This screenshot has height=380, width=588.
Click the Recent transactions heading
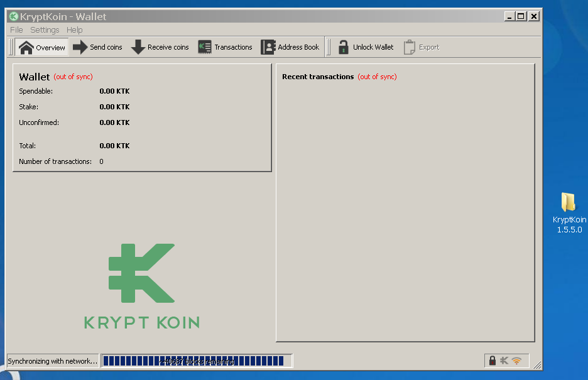tap(318, 77)
